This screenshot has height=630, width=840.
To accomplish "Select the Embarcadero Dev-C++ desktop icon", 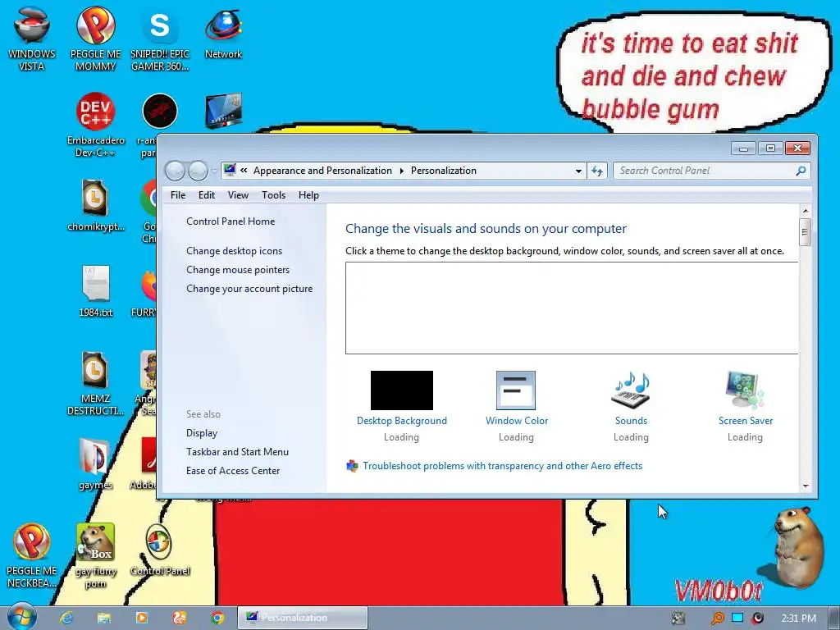I will point(95,125).
